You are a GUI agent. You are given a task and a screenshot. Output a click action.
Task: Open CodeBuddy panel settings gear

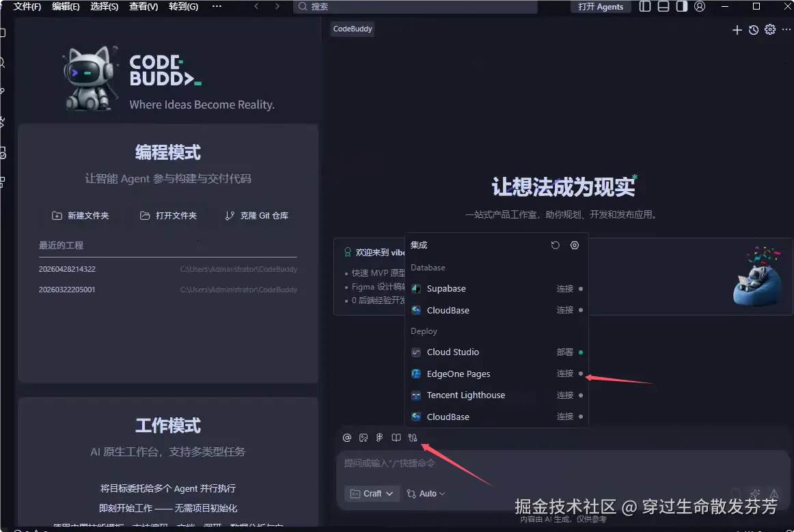point(769,30)
